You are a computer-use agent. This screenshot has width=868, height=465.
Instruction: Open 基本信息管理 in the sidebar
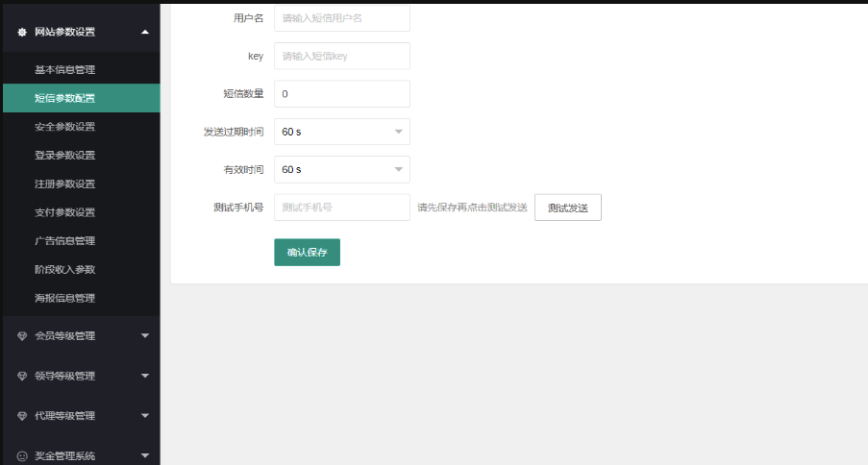64,69
